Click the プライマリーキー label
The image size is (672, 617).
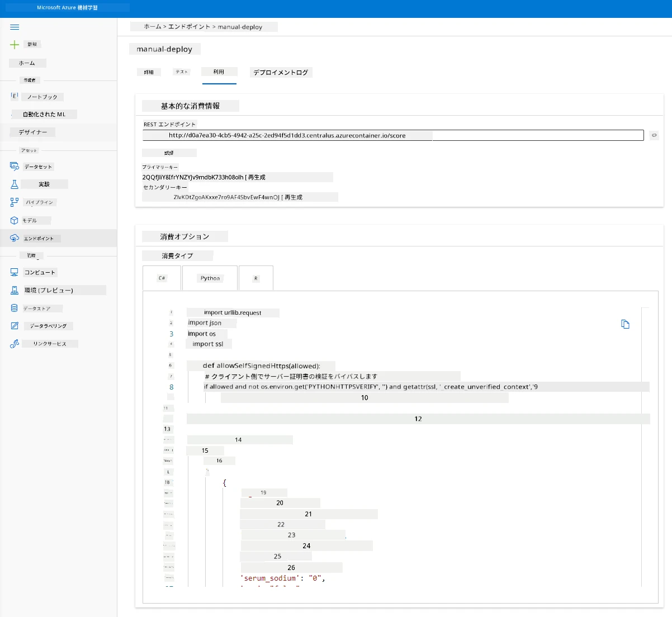pos(160,167)
